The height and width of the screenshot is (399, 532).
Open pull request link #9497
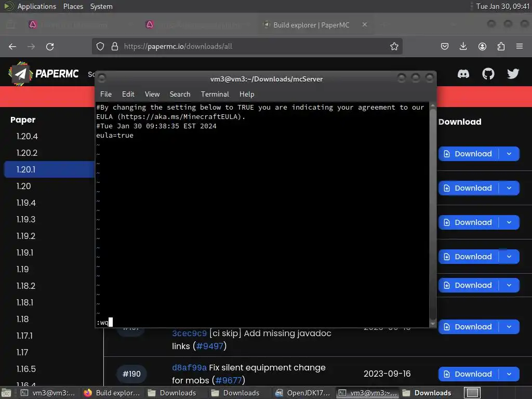pos(210,347)
